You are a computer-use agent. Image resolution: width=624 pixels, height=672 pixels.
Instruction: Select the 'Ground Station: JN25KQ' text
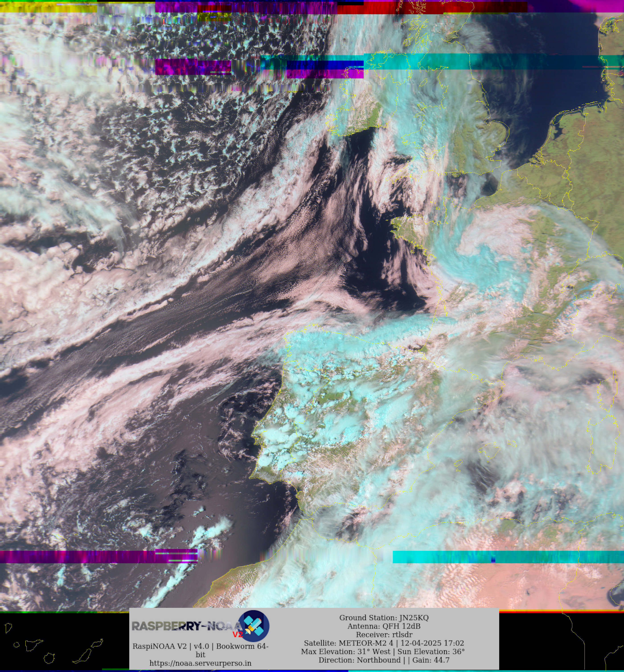click(384, 618)
